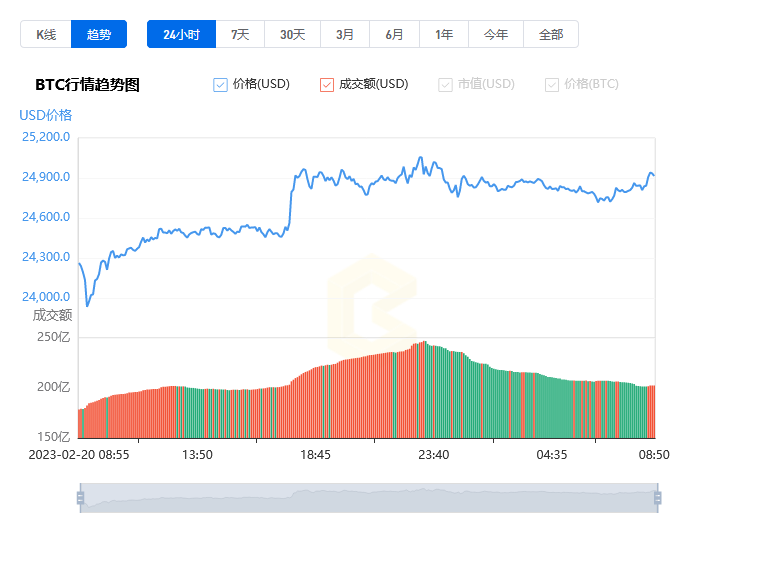Image resolution: width=780 pixels, height=563 pixels.
Task: Click the 250亿 volume axis label
Action: (x=54, y=337)
